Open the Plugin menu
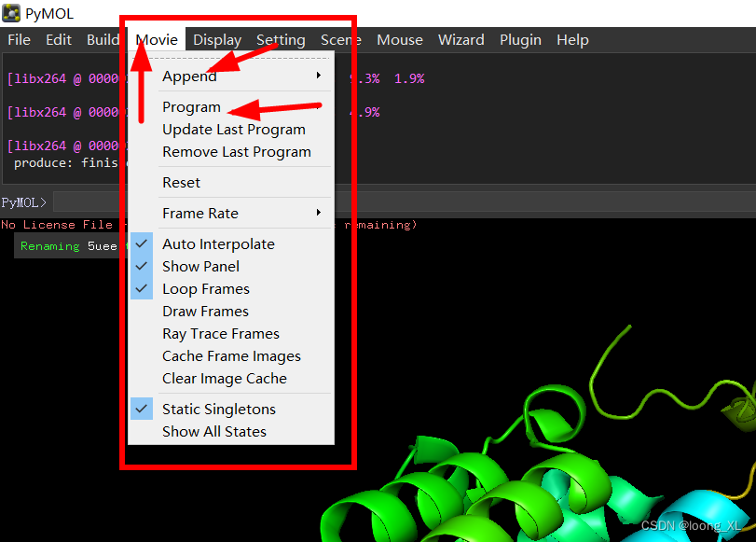The height and width of the screenshot is (542, 756). (x=520, y=39)
